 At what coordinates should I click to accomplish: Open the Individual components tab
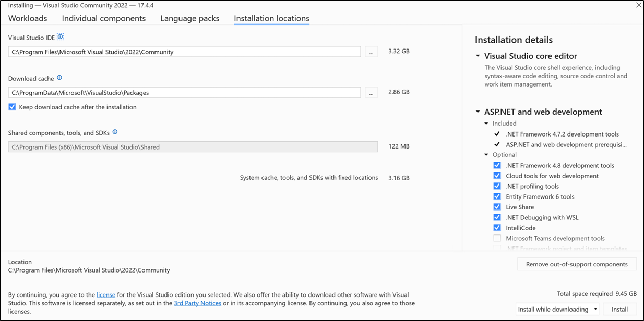[x=103, y=18]
